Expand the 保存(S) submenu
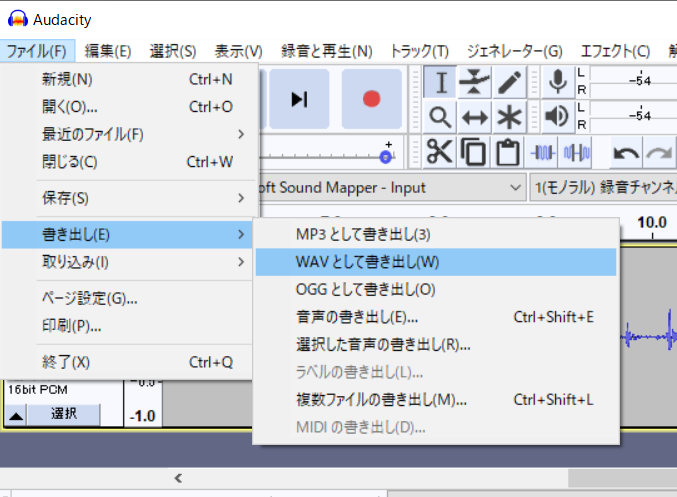This screenshot has height=497, width=677. [x=127, y=198]
